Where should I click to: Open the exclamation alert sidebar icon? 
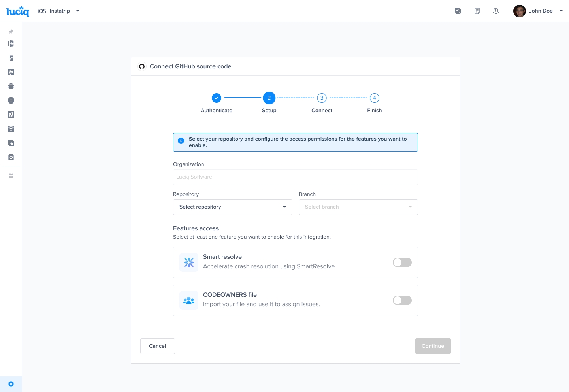click(11, 100)
